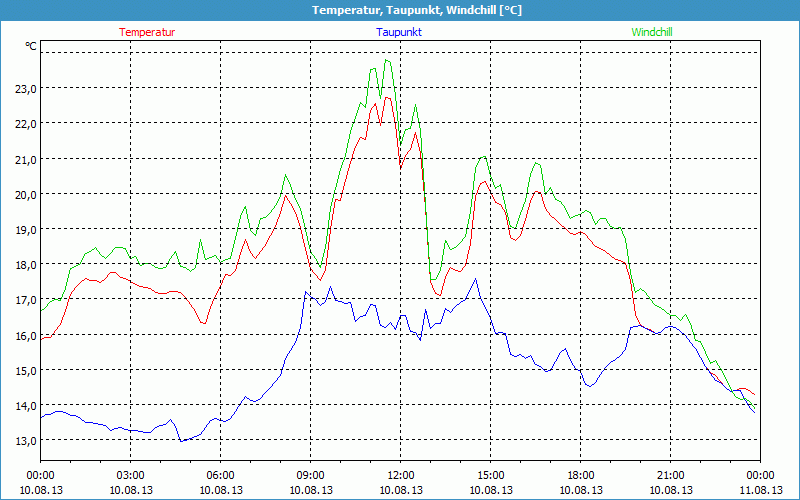This screenshot has height=500, width=800.
Task: Click the 16,0 y-axis value
Action: coord(26,335)
